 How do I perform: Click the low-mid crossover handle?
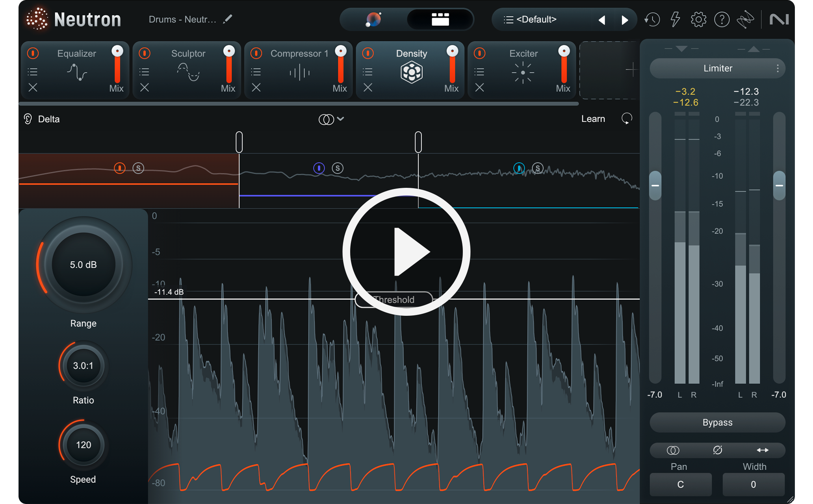[239, 142]
